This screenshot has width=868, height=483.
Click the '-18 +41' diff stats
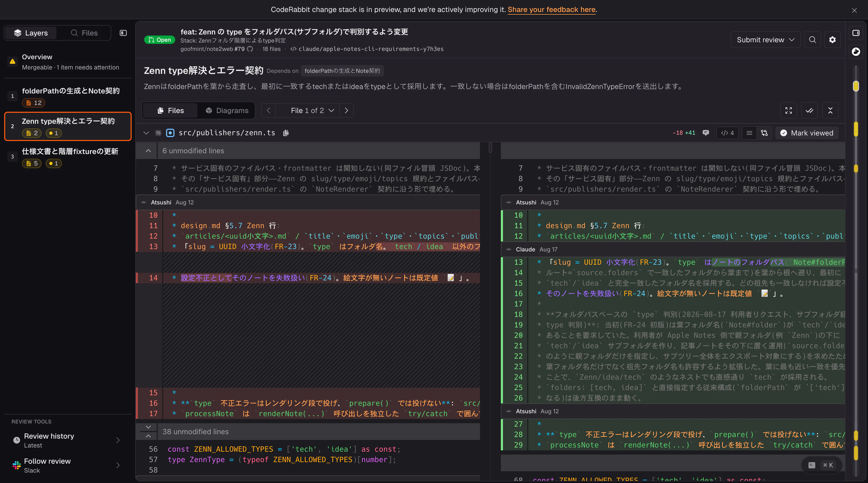point(684,133)
